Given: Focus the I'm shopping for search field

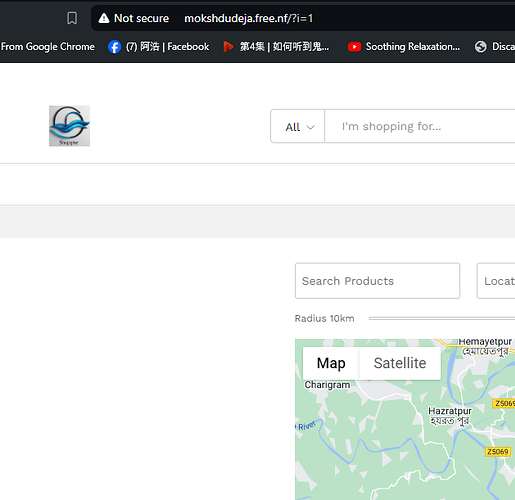Looking at the screenshot, I should [x=420, y=126].
